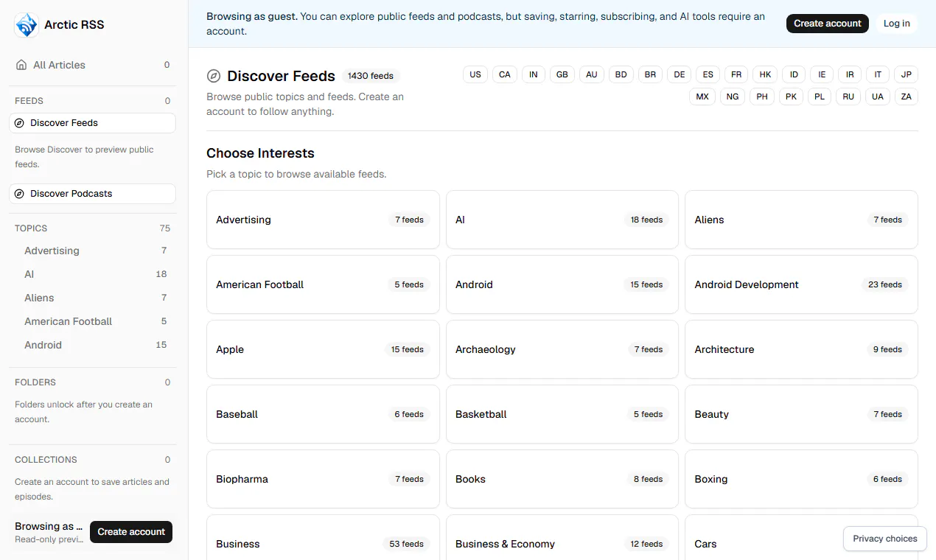This screenshot has width=936, height=560.
Task: Open Discover Feeds in the sidebar
Action: (92, 123)
